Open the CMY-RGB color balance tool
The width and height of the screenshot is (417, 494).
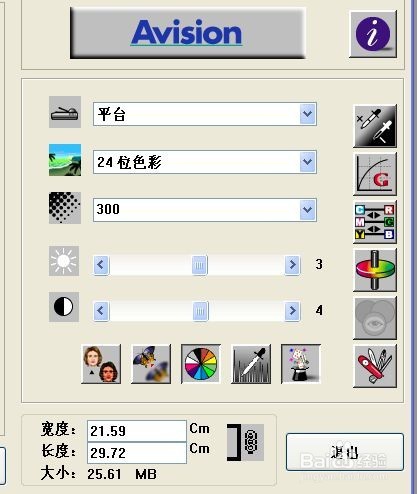coord(375,222)
